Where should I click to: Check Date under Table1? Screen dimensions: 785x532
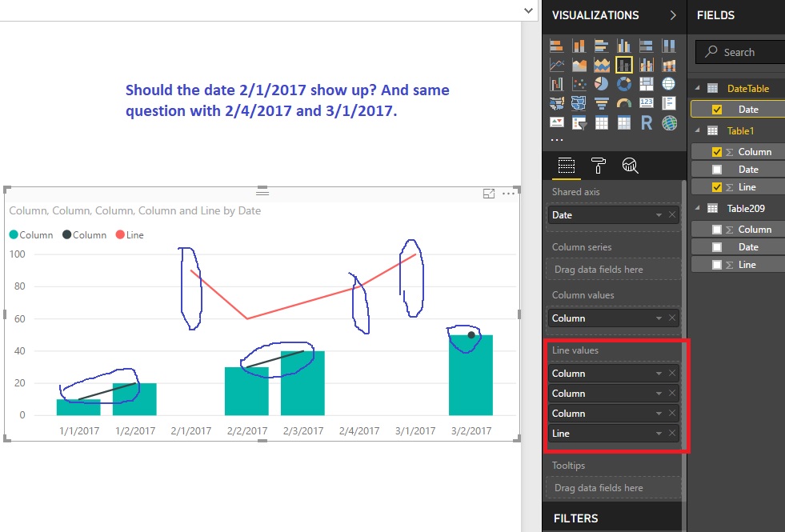click(717, 169)
